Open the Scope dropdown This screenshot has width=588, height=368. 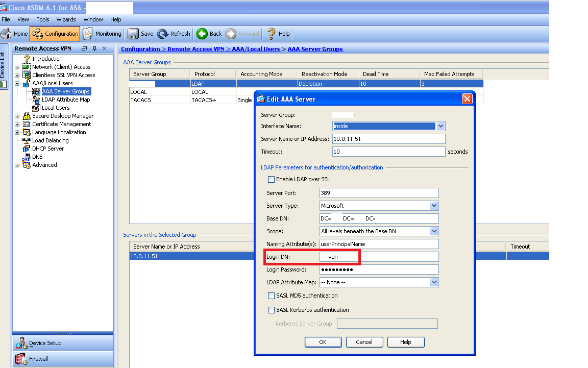point(434,231)
